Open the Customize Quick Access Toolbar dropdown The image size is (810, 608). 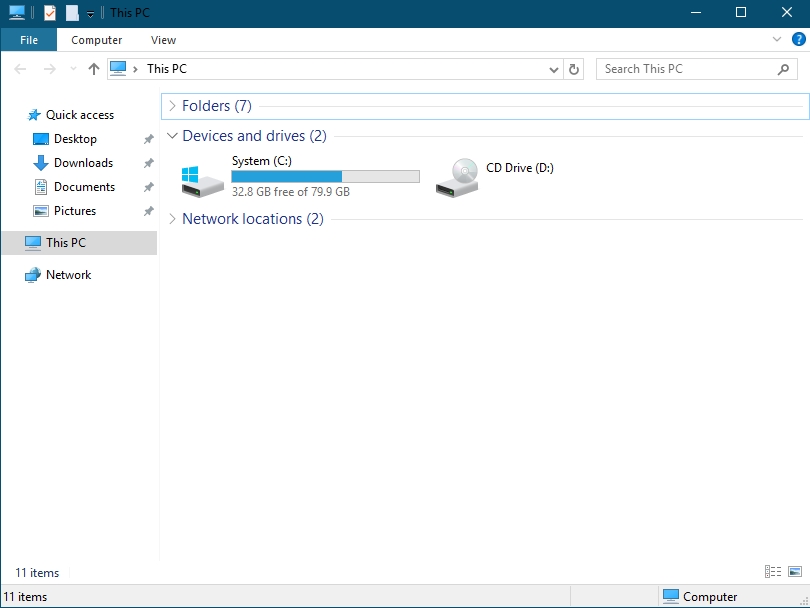tap(90, 14)
